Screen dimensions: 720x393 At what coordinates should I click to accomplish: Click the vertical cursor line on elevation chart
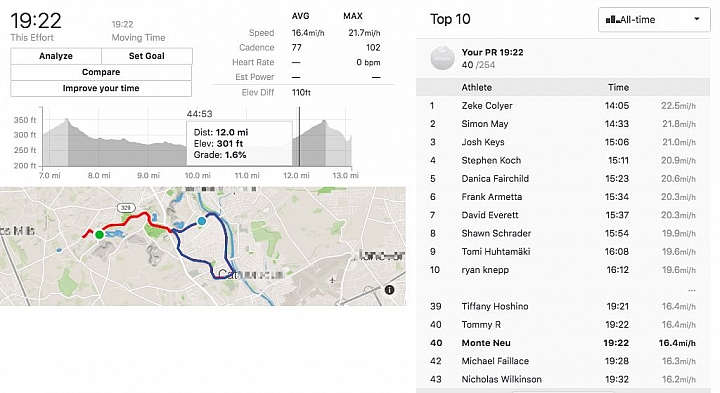tap(299, 136)
